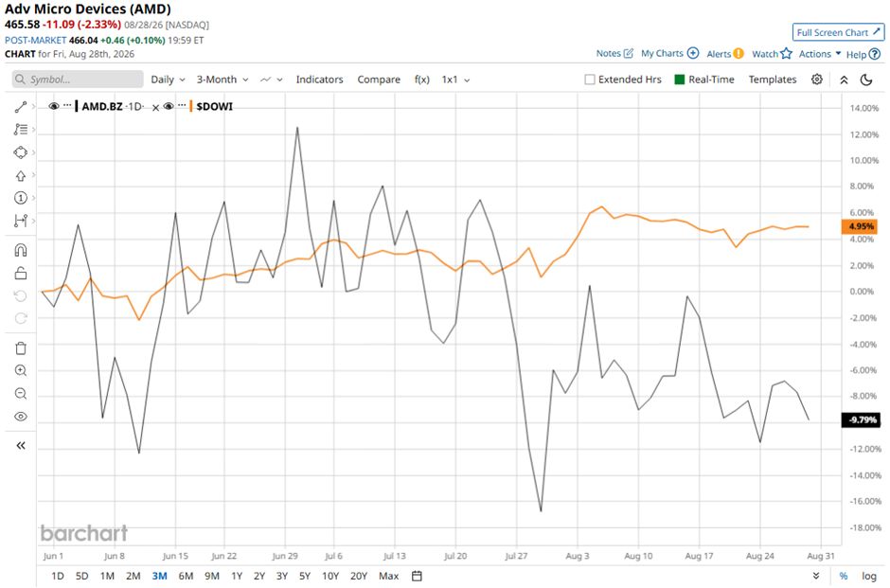Viewport: 890px width, 588px height.
Task: Open the Templates link
Action: 773,80
